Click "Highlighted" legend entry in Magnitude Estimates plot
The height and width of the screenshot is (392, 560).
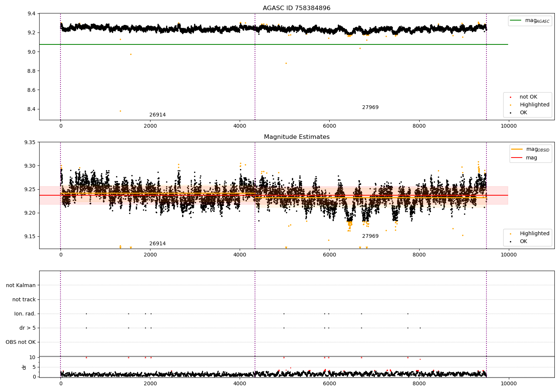click(535, 234)
